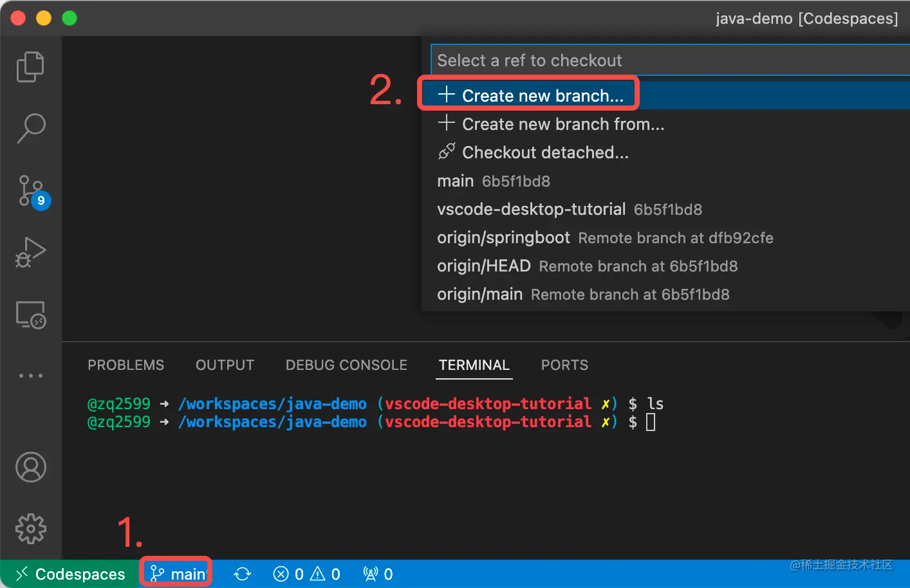The width and height of the screenshot is (910, 588).
Task: Select the origin/HEAD remote branch
Action: [x=665, y=266]
